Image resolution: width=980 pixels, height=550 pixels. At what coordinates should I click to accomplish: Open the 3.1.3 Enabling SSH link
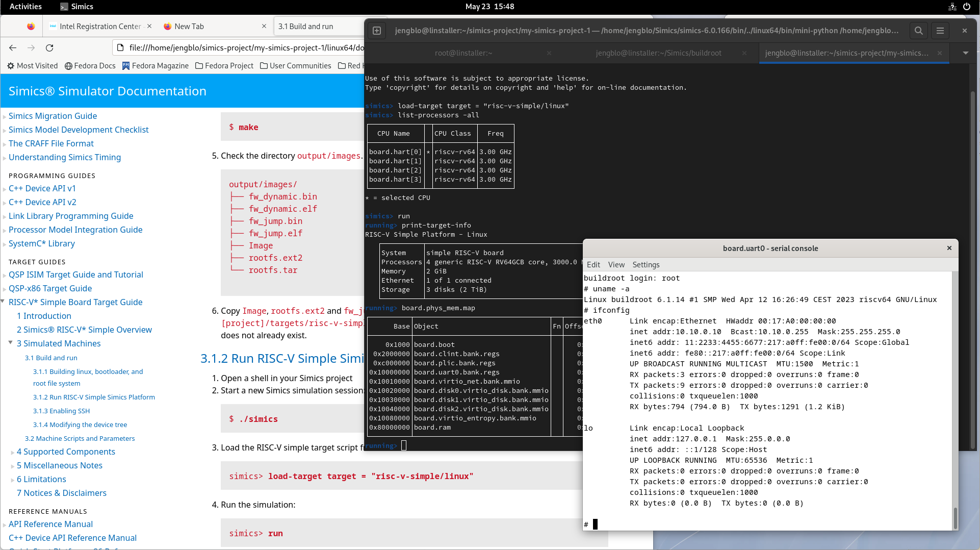(61, 411)
